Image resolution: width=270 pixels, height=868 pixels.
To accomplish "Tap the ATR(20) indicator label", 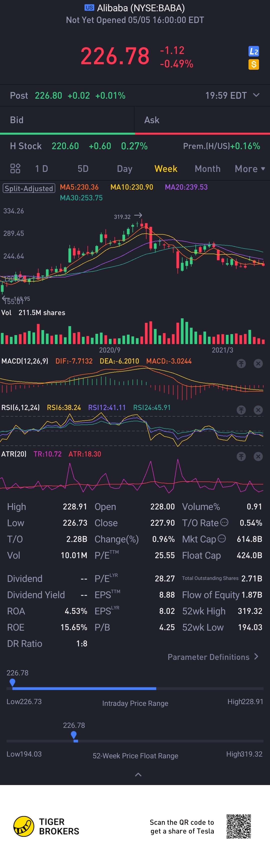I will 14,454.
